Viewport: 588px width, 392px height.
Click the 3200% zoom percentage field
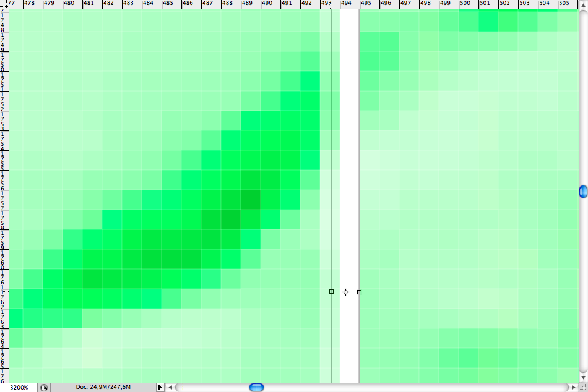(19, 387)
